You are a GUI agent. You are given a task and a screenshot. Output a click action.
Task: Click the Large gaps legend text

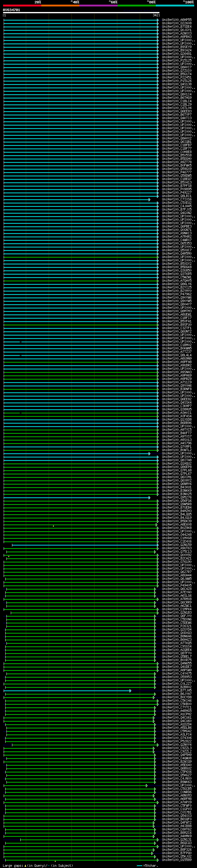pos(38,865)
